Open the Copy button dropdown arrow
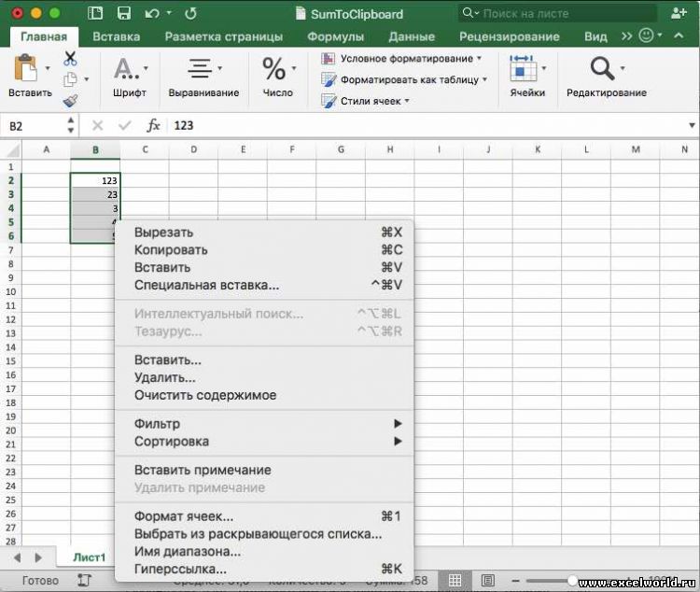The width and height of the screenshot is (700, 592). point(86,79)
